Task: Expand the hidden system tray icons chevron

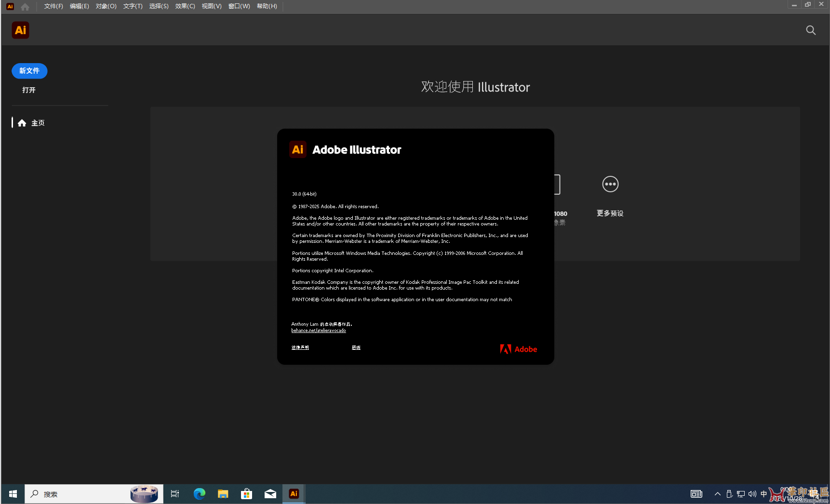Action: click(x=717, y=494)
